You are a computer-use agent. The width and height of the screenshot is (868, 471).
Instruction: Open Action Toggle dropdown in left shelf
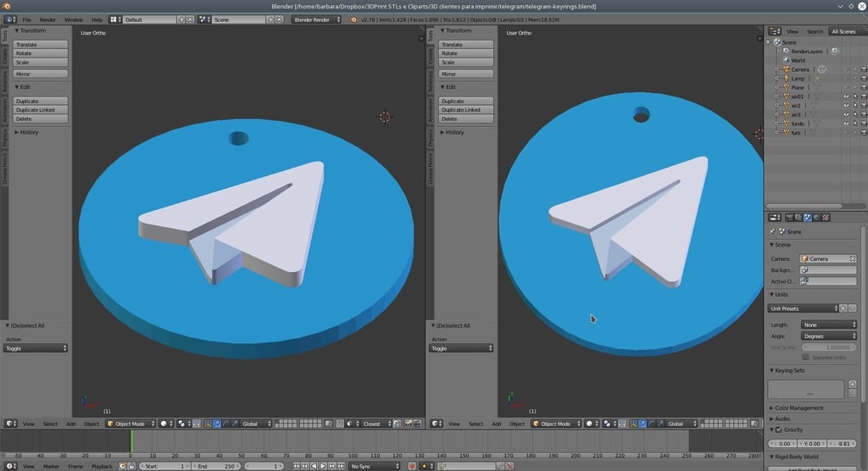pos(36,348)
